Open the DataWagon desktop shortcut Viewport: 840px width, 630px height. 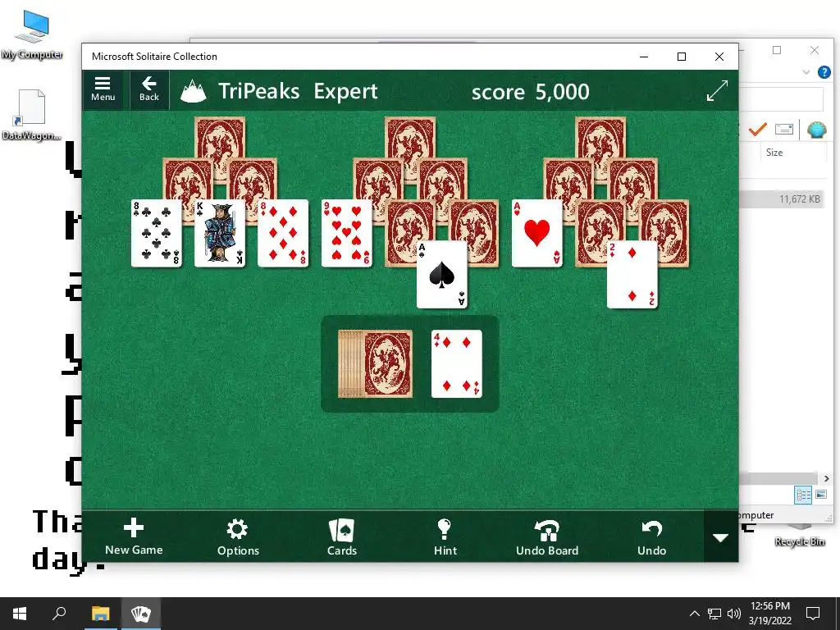(31, 115)
